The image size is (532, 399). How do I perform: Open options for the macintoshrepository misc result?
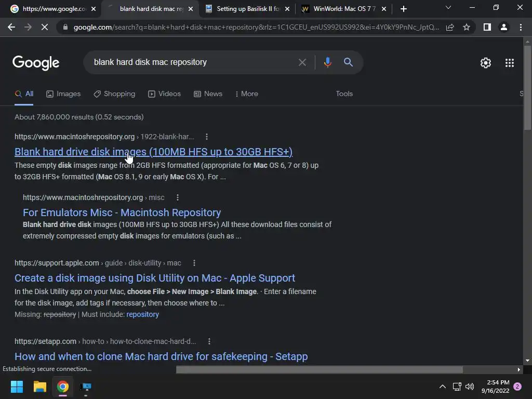tap(178, 197)
